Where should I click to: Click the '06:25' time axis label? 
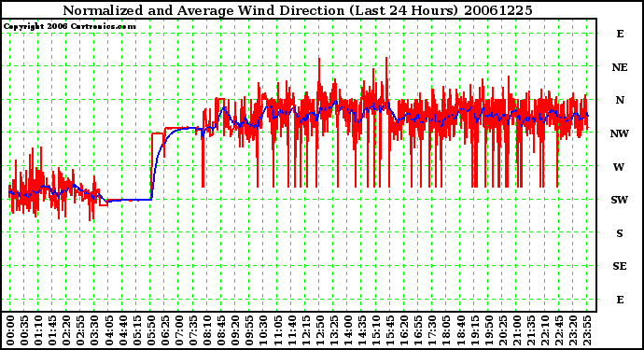(164, 330)
